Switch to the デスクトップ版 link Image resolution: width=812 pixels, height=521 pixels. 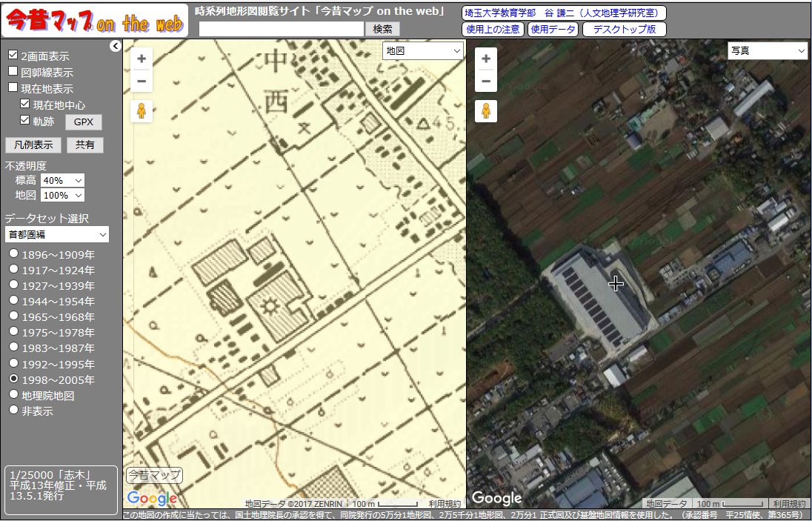[625, 29]
